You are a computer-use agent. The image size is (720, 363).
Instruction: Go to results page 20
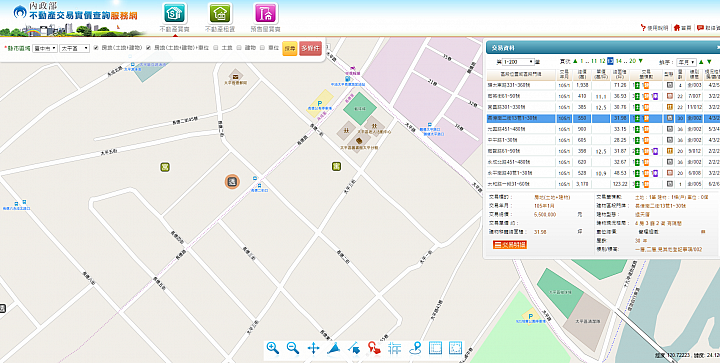point(632,61)
